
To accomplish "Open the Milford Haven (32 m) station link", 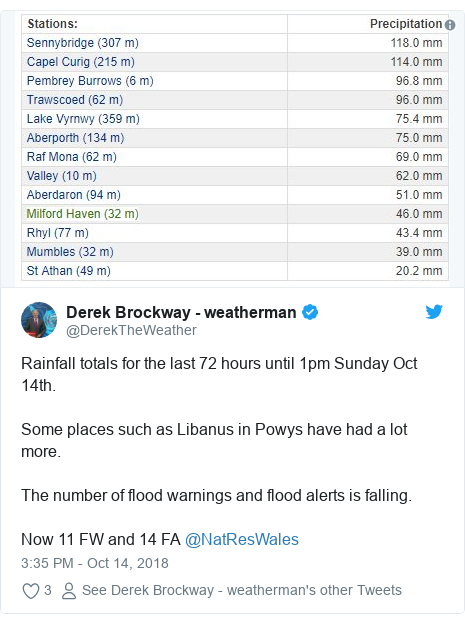I will pyautogui.click(x=83, y=214).
